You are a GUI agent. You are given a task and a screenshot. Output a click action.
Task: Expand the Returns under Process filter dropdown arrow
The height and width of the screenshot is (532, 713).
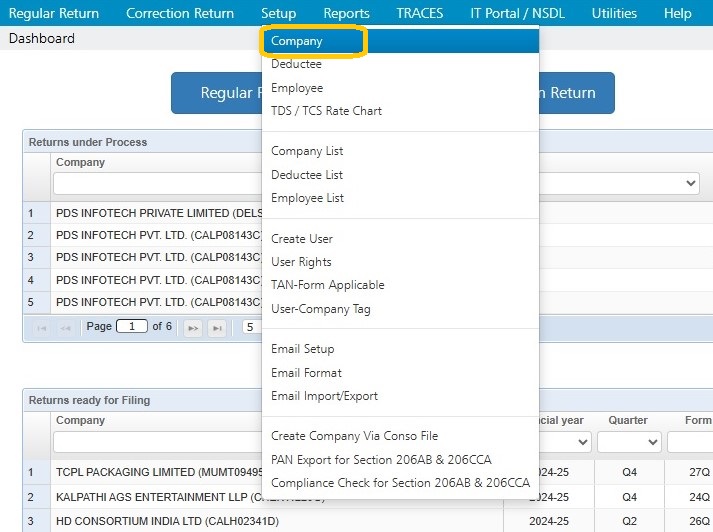coord(690,183)
